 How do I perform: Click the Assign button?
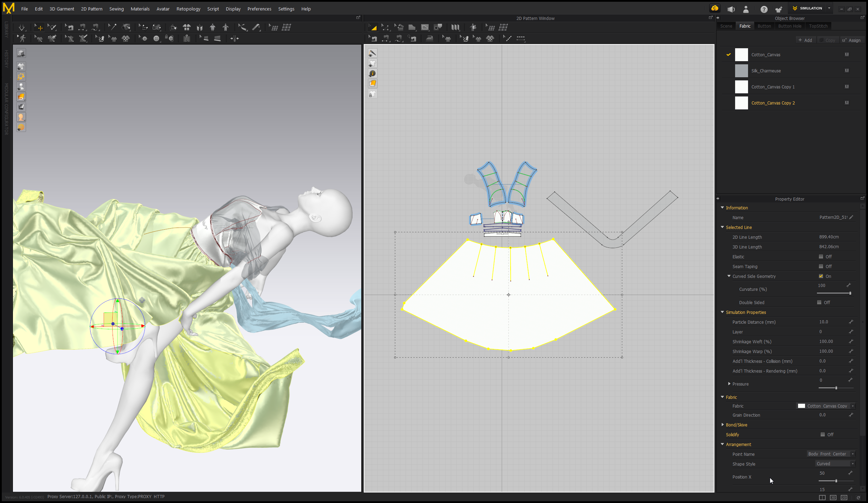point(851,40)
